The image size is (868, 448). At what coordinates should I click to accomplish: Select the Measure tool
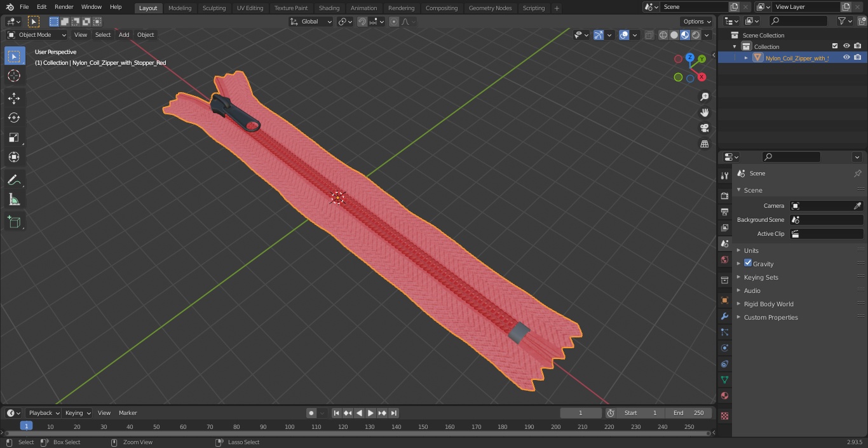(x=14, y=200)
